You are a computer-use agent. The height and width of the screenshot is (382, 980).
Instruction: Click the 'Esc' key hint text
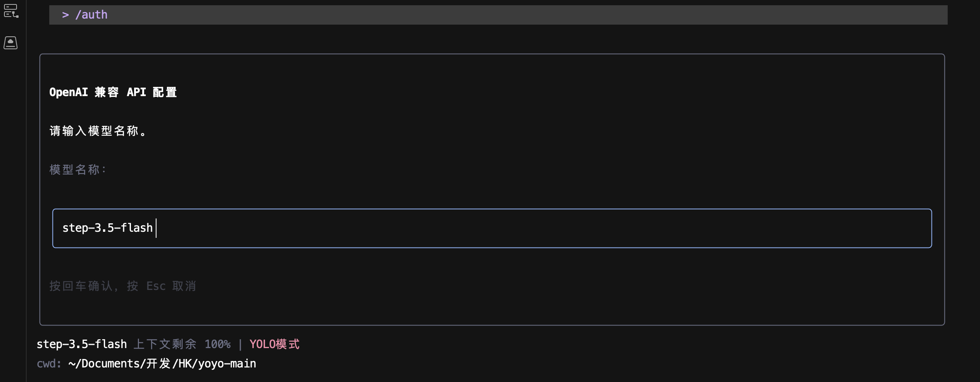click(156, 286)
